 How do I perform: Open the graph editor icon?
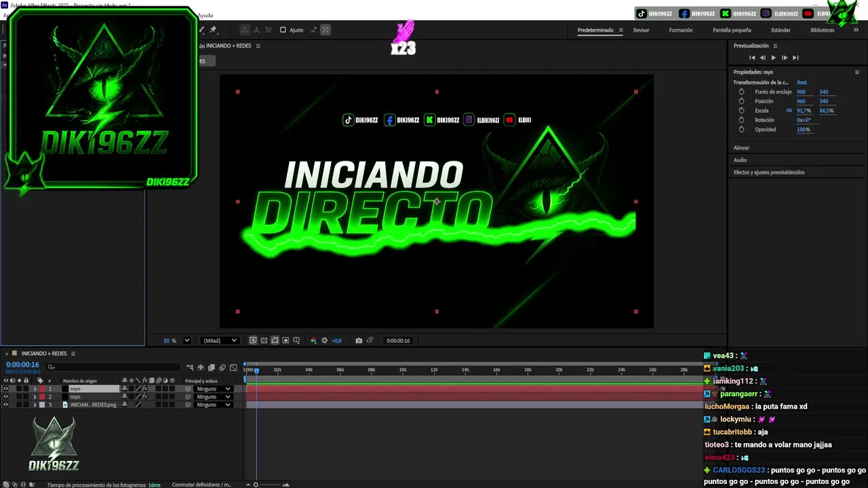click(x=233, y=367)
